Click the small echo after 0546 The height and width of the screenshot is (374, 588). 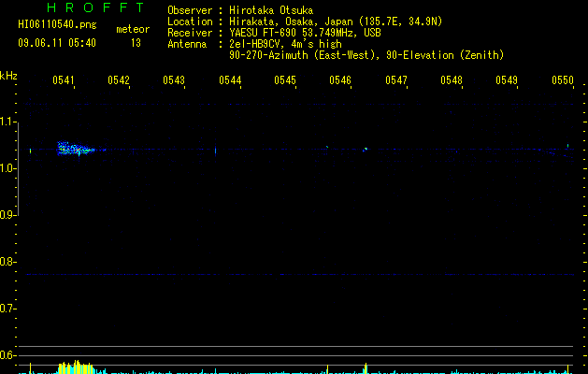(x=366, y=150)
